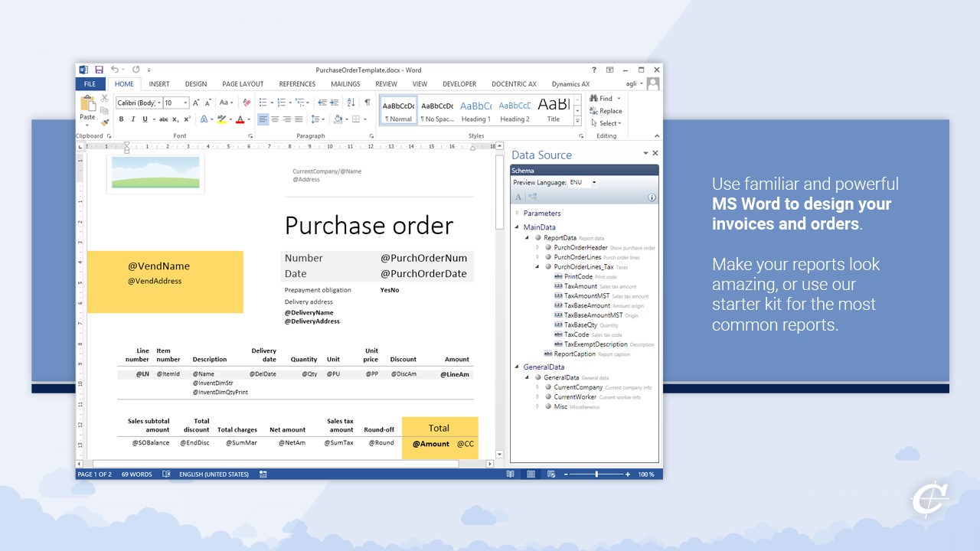Click the Grow Font icon
This screenshot has height=551, width=980.
coord(196,103)
